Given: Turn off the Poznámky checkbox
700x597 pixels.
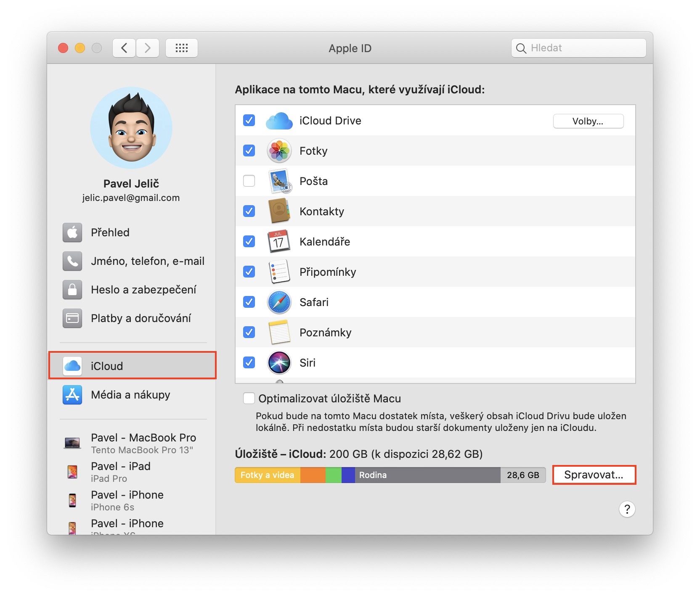Looking at the screenshot, I should point(249,332).
